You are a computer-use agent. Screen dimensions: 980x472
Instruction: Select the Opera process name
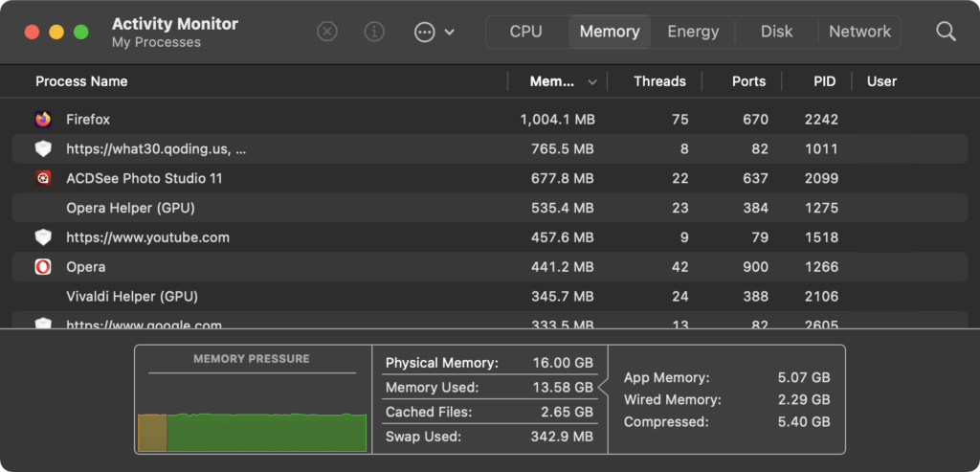85,267
